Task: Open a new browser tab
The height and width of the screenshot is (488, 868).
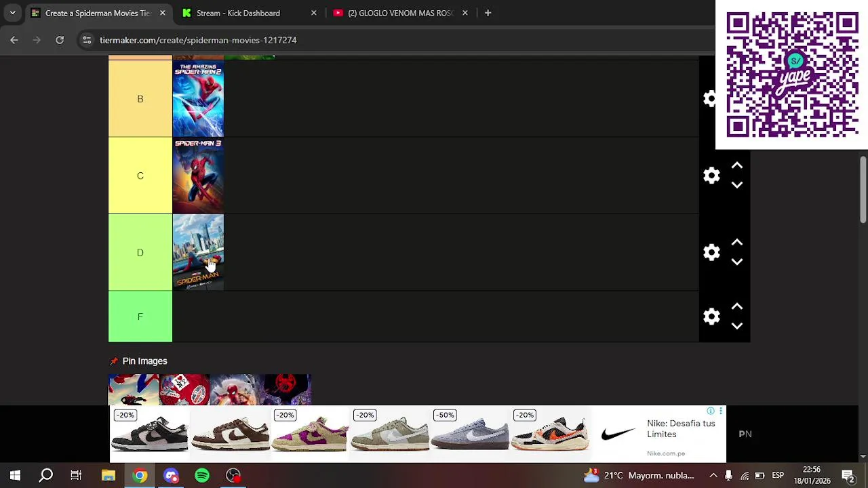Action: 488,13
